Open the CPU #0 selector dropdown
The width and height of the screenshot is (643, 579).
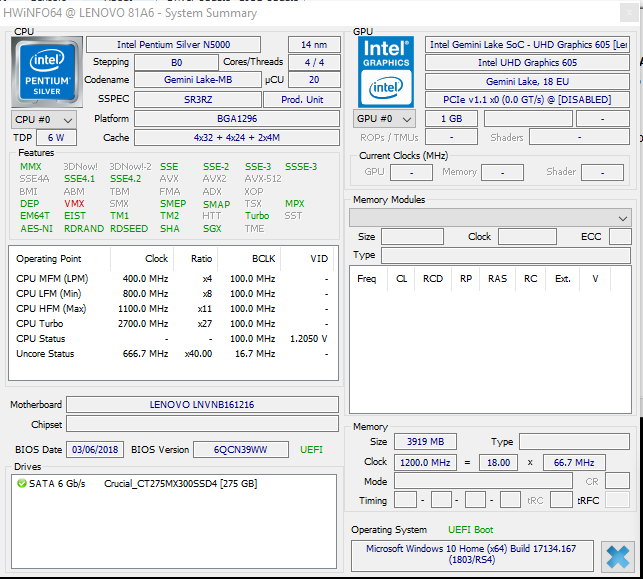43,120
